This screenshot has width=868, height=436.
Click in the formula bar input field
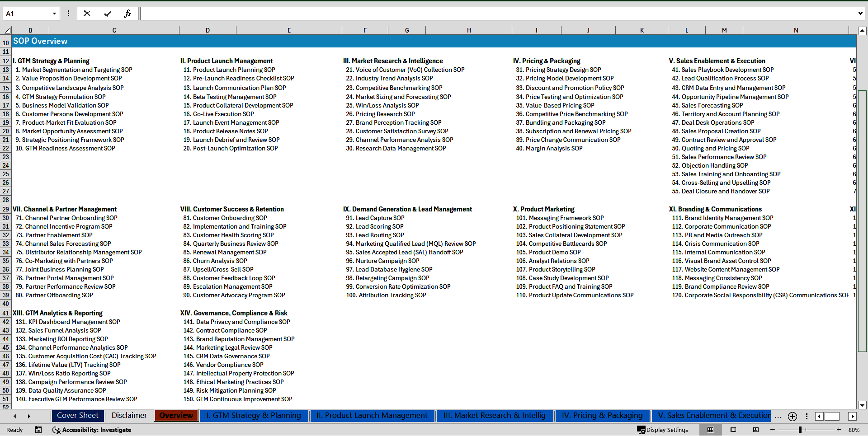coord(497,14)
